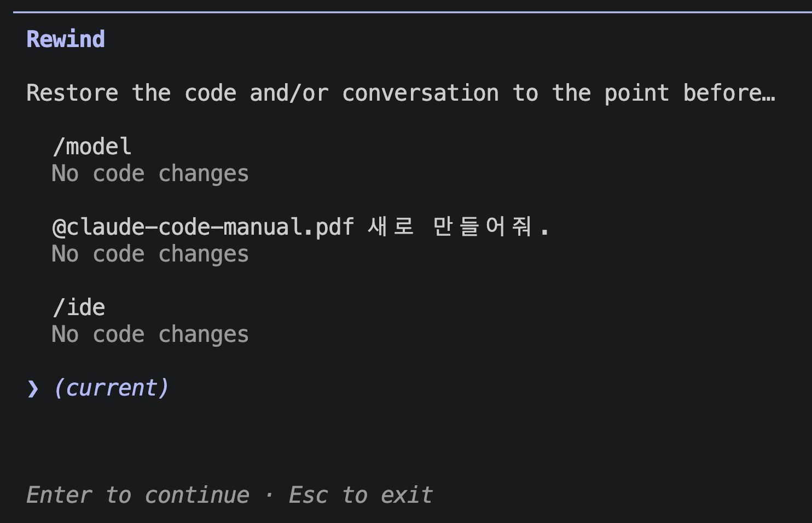Click the selection arrow beside (current)
The width and height of the screenshot is (812, 523).
[33, 388]
